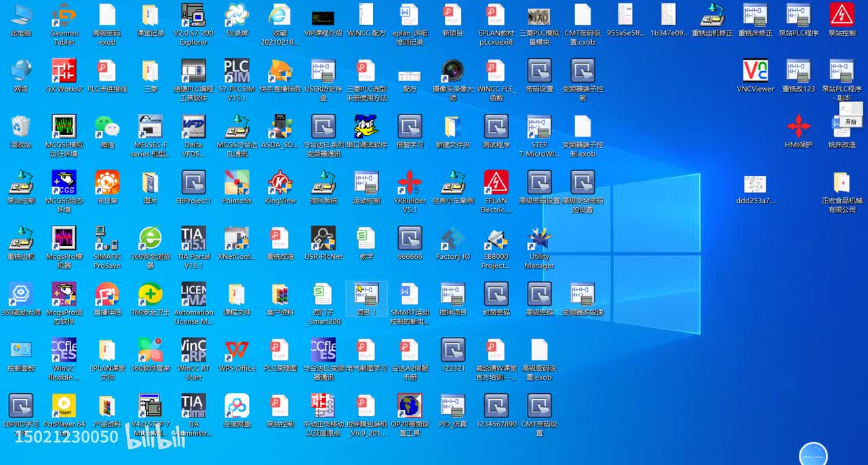868x465 pixels.
Task: Launch WeChat (微信) from the desktop
Action: click(x=106, y=127)
